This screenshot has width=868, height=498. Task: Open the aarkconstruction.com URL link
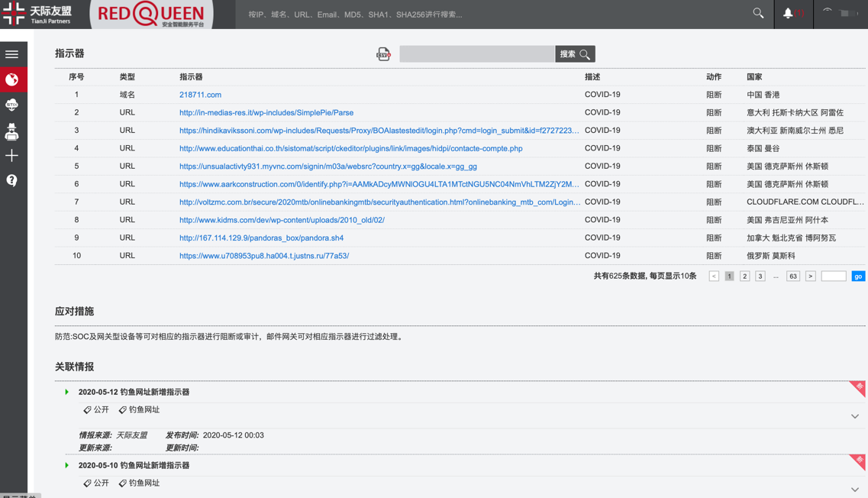379,184
